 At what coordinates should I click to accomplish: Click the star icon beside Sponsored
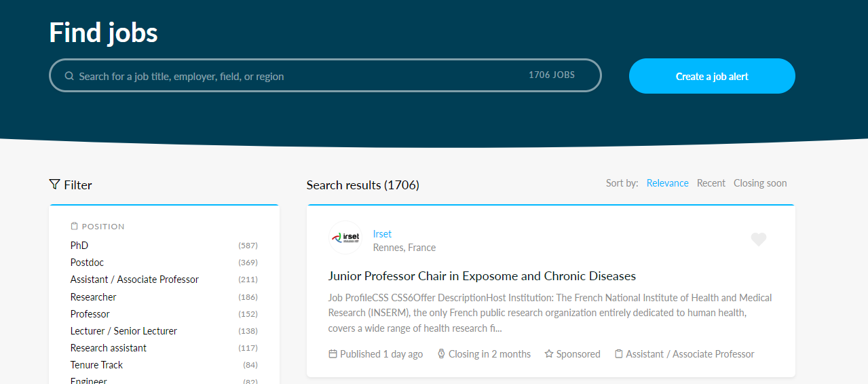549,354
